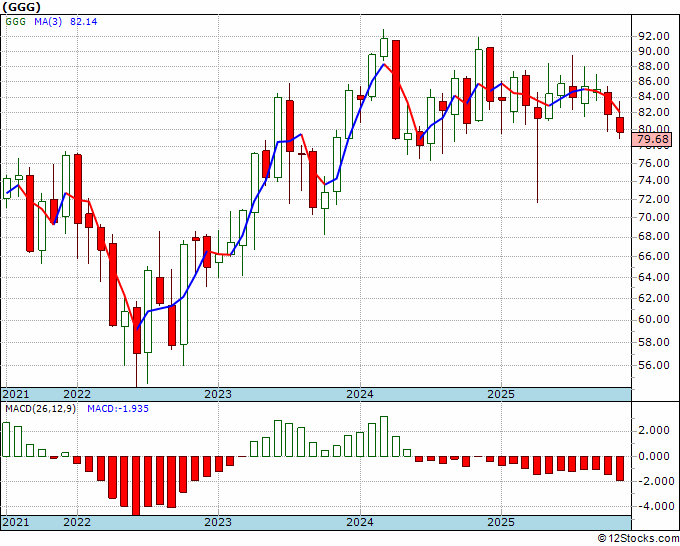Viewport: 680px width, 546px height.
Task: Click the 82.00 price axis label
Action: click(654, 112)
